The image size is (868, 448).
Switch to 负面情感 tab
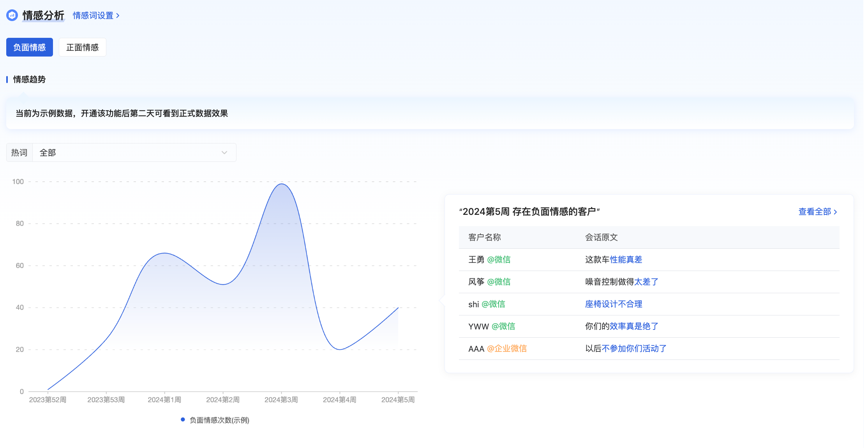30,47
